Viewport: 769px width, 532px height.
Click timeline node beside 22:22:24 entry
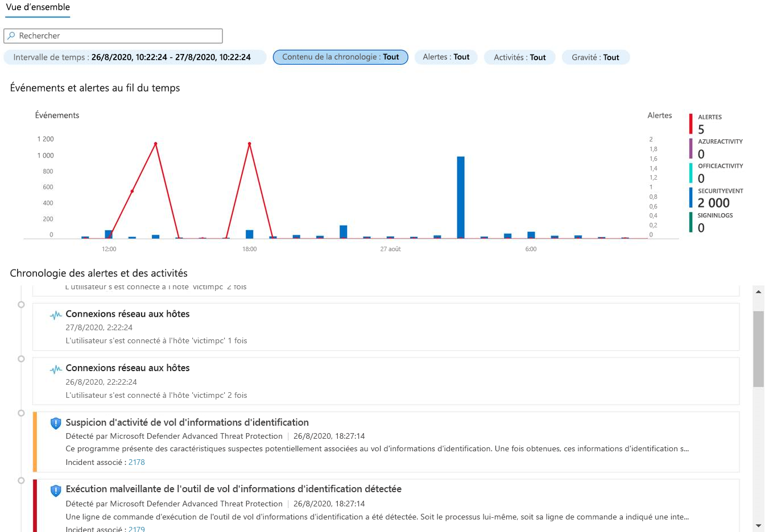pyautogui.click(x=21, y=359)
